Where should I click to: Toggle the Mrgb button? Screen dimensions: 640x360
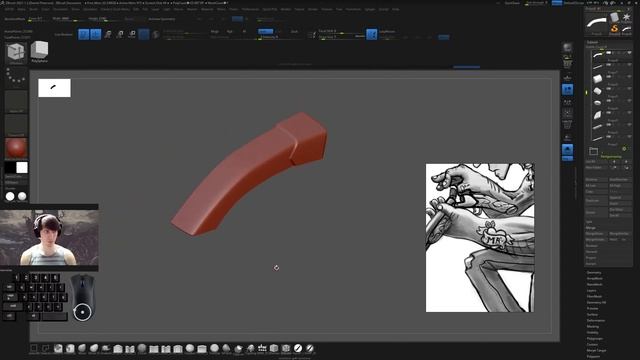pos(215,31)
